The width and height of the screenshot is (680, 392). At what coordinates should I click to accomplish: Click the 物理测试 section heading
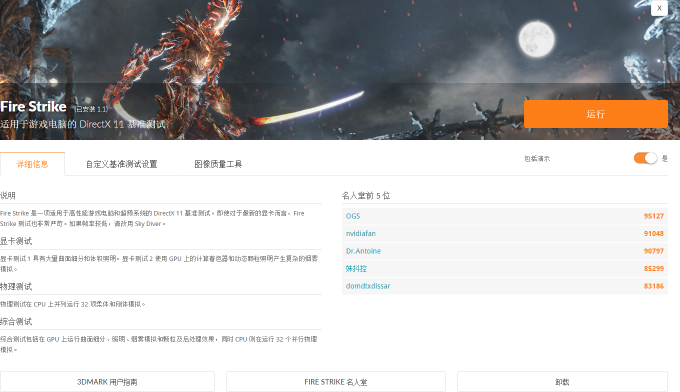pyautogui.click(x=16, y=287)
